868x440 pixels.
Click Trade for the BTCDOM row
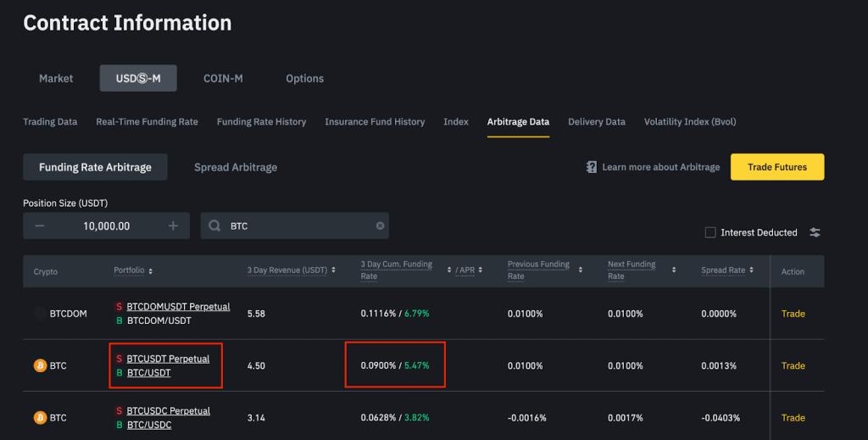click(x=793, y=314)
